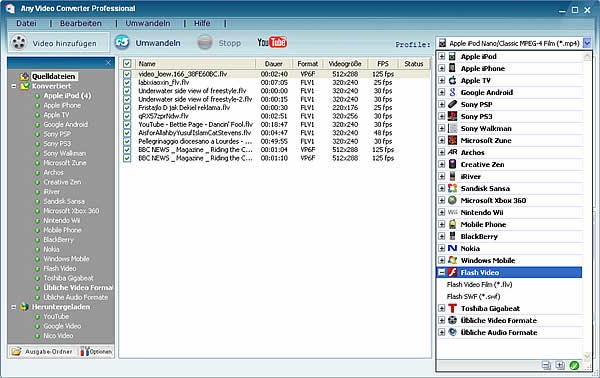Select the Übliche Audio Formate profile icon
600x378 pixels.
(452, 332)
